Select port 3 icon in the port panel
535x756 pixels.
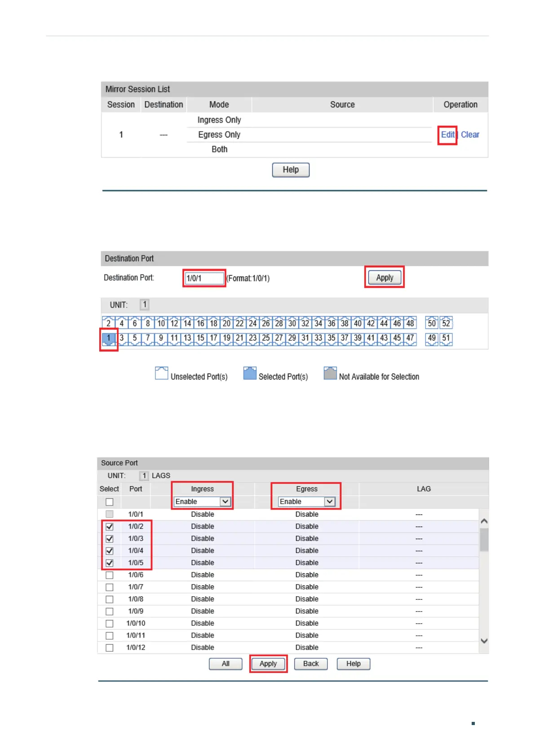[122, 339]
